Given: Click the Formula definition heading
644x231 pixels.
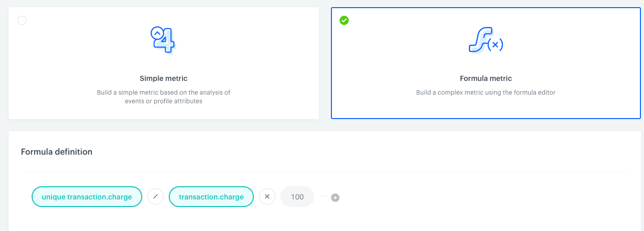Looking at the screenshot, I should tap(57, 152).
